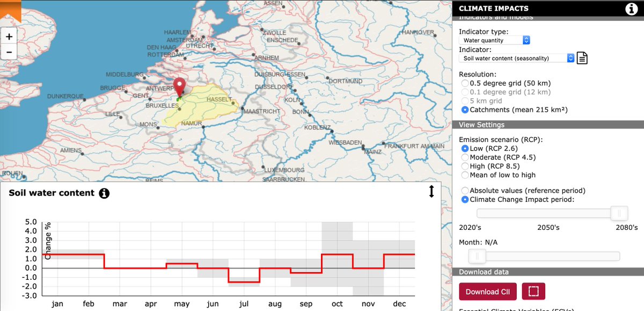Image resolution: width=644 pixels, height=311 pixels.
Task: Choose Mean of low to high
Action: (465, 175)
